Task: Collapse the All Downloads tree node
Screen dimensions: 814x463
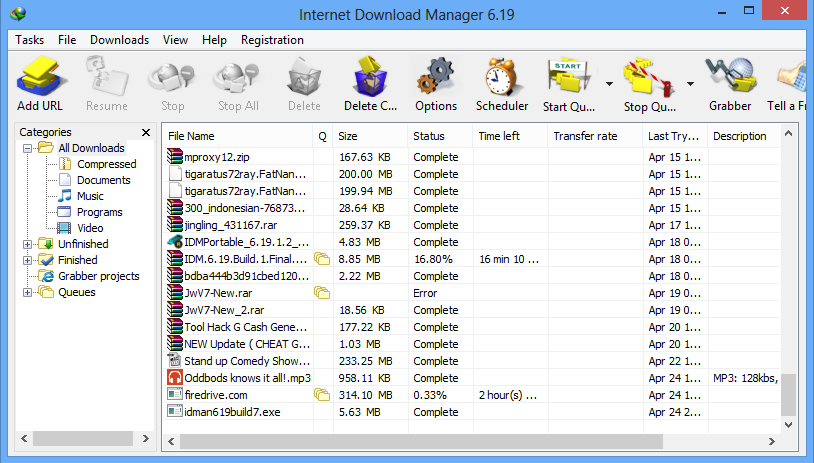Action: click(28, 148)
